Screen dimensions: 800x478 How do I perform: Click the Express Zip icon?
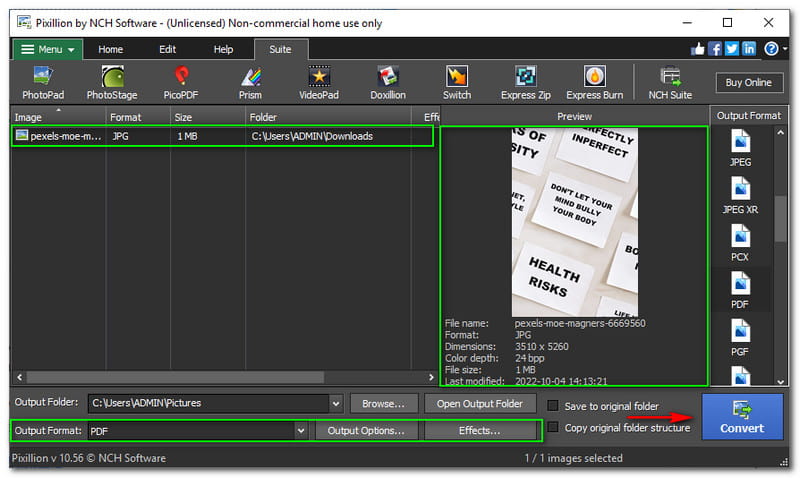(x=525, y=82)
